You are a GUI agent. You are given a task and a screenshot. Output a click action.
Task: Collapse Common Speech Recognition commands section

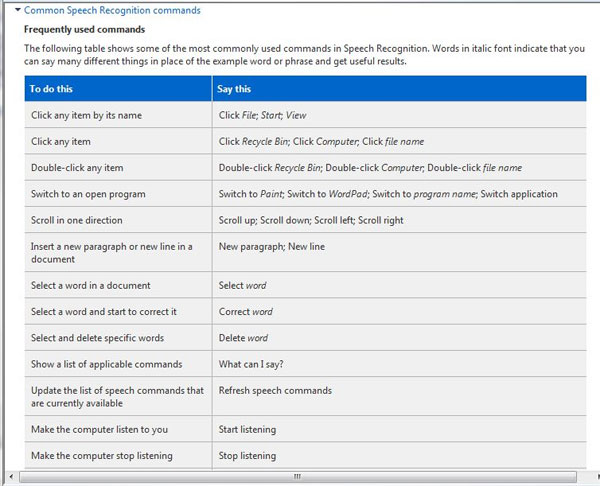[x=18, y=10]
